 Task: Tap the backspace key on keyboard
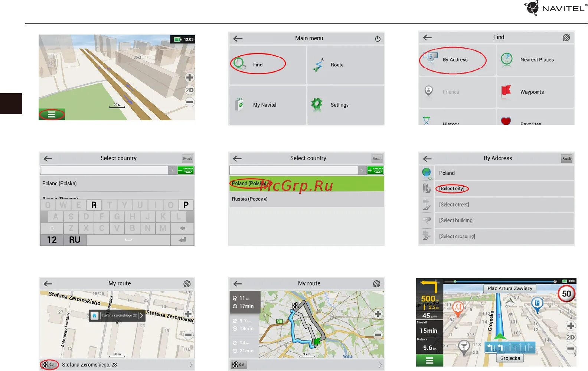[x=182, y=228]
